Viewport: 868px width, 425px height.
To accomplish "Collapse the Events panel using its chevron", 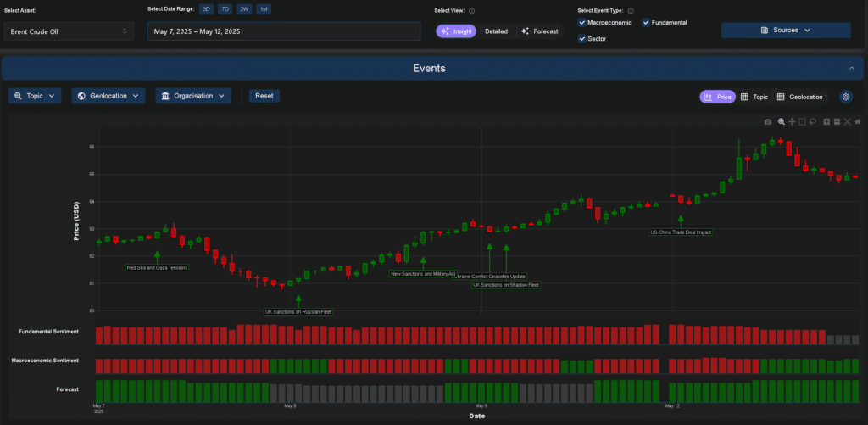I will tap(851, 68).
